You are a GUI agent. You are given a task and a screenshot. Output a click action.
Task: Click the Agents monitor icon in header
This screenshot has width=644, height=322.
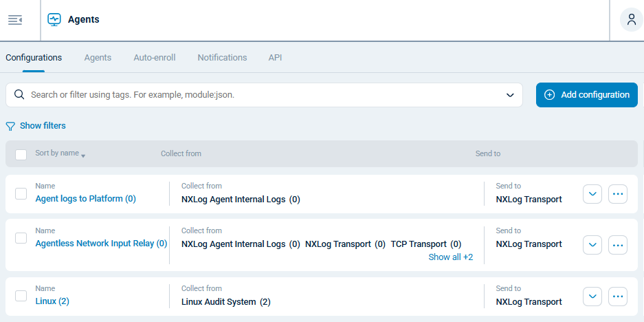click(54, 20)
